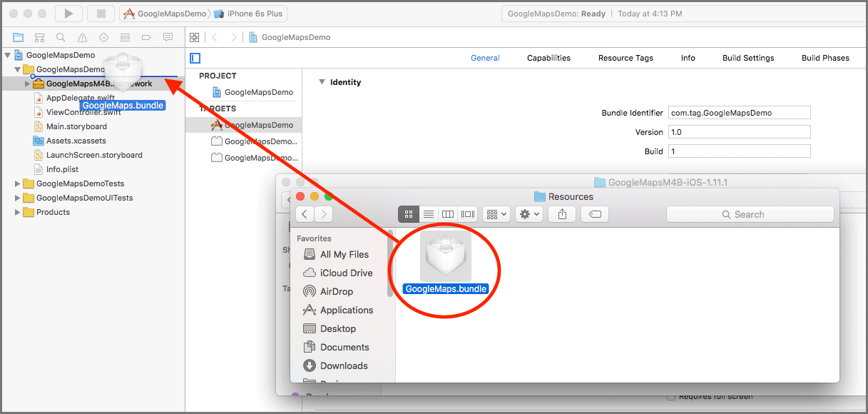This screenshot has height=414, width=868.
Task: Click the Stop button in Xcode toolbar
Action: point(101,14)
